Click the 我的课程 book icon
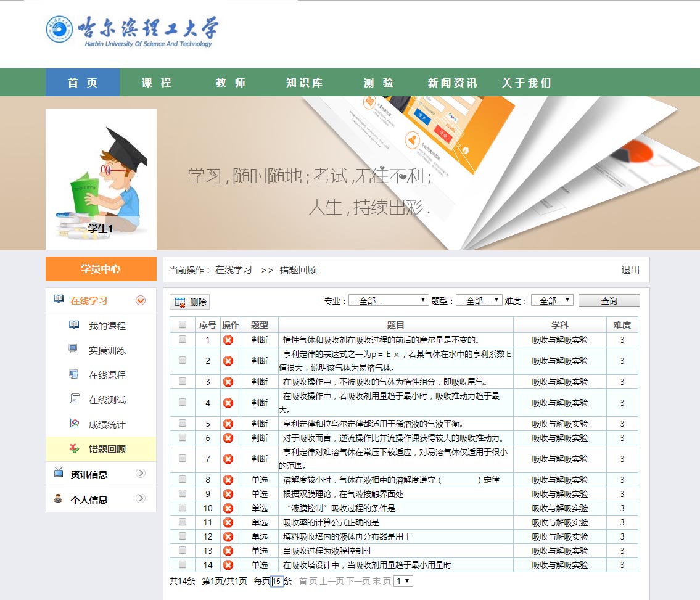Image resolution: width=700 pixels, height=600 pixels. tap(74, 325)
